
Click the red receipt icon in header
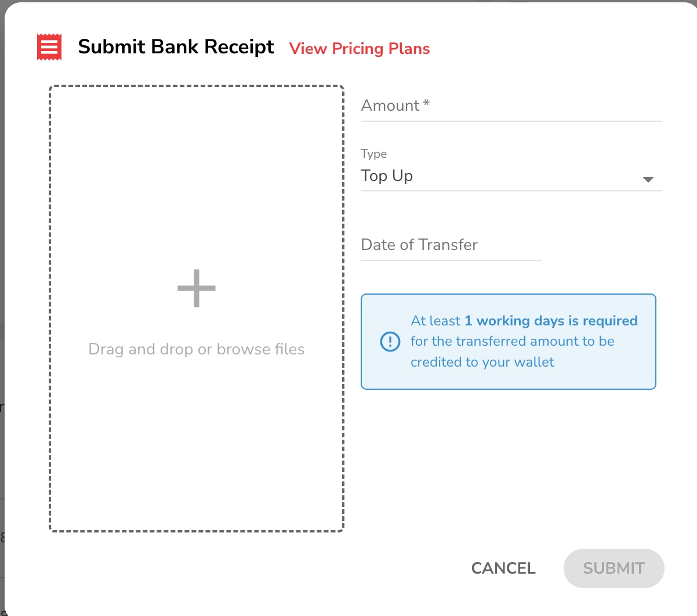49,47
